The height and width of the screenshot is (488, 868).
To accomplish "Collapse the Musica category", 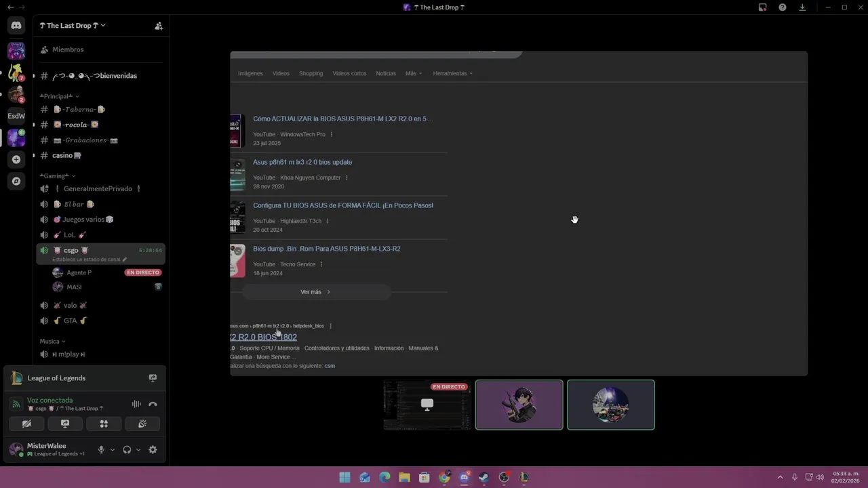I will (x=53, y=341).
